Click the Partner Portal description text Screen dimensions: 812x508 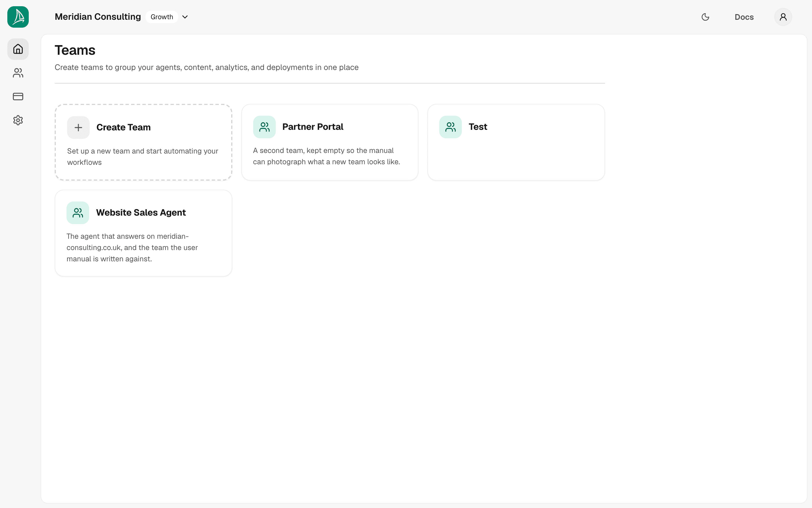click(x=326, y=156)
